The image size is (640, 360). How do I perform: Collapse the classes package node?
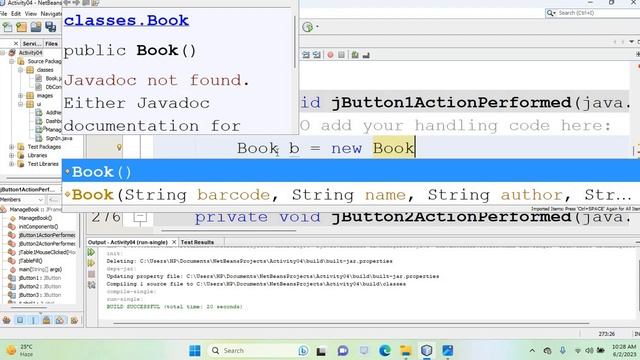tap(20, 70)
